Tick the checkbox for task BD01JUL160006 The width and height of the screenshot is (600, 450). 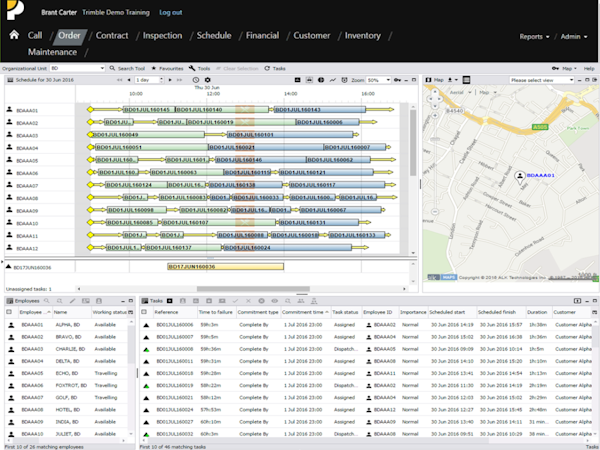[x=147, y=325]
